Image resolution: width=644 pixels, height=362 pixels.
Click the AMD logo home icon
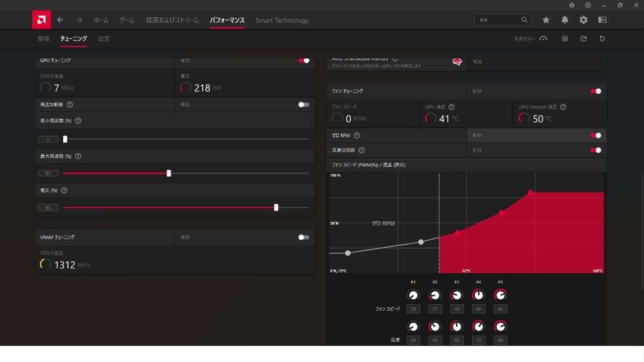[x=41, y=20]
